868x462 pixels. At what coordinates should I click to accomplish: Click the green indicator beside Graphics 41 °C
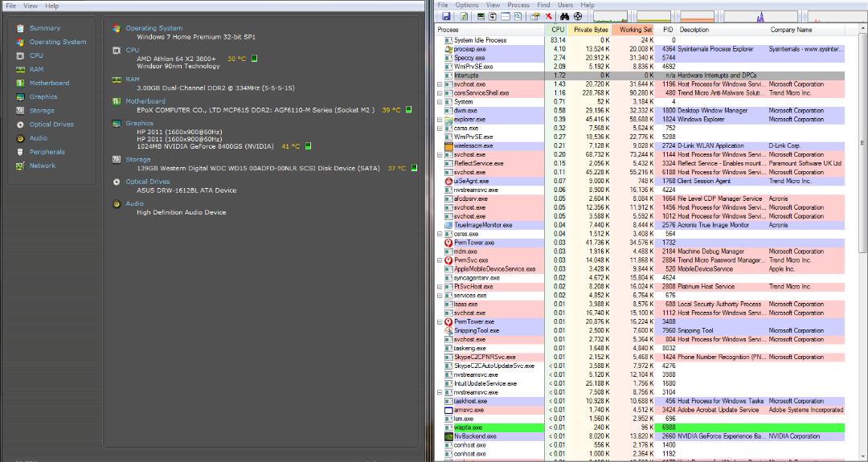309,146
